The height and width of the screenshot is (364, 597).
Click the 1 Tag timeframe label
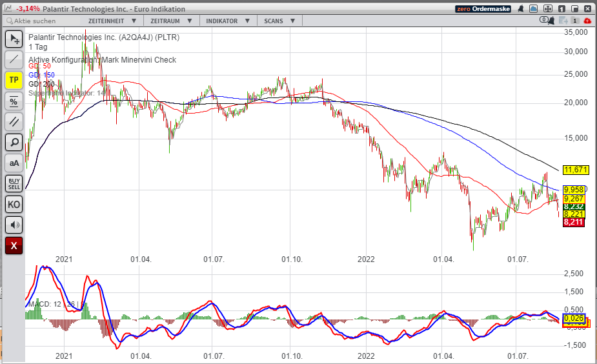38,47
